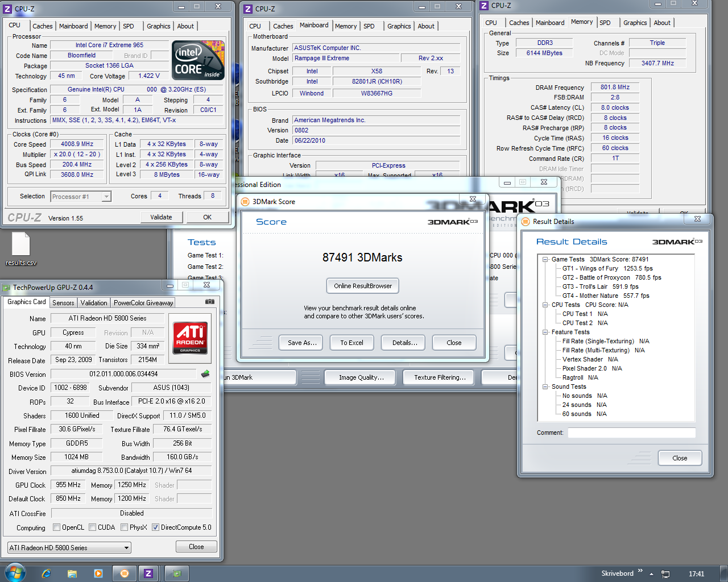The height and width of the screenshot is (582, 728).
Task: Open SPD tab in left CPU-Z window
Action: [x=129, y=26]
